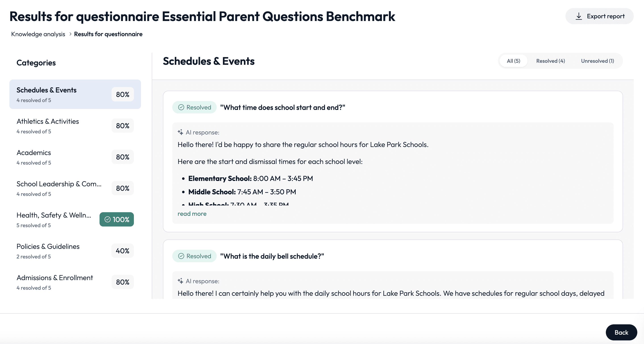
Task: Click the checkmark icon on first Resolved badge
Action: click(x=181, y=107)
